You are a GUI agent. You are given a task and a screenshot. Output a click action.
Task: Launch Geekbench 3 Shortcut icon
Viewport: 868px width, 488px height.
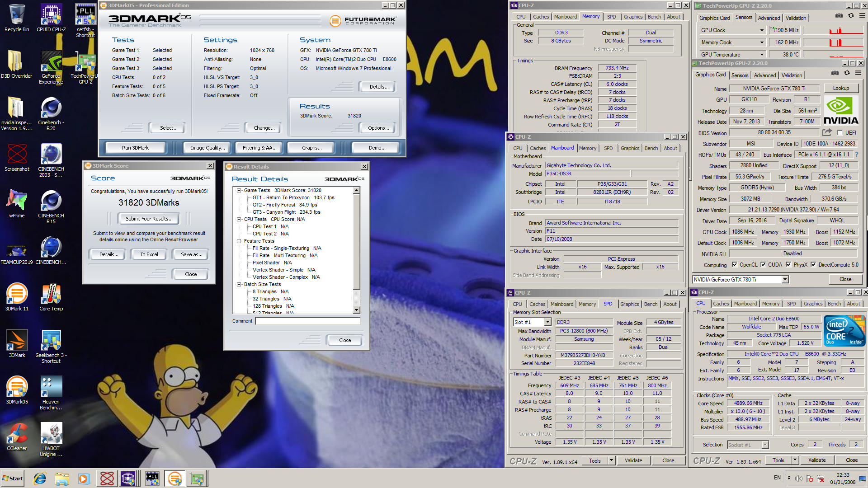(x=51, y=347)
